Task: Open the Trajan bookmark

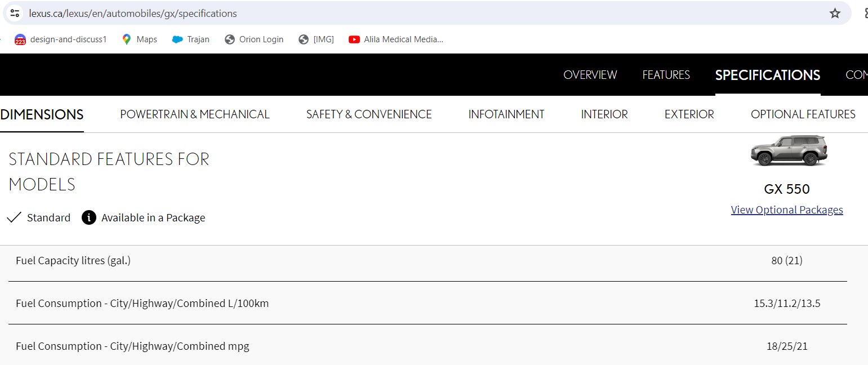Action: point(191,39)
